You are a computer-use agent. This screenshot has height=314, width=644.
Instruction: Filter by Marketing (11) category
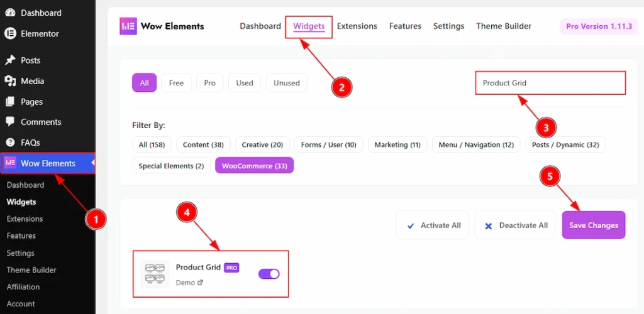(x=397, y=144)
